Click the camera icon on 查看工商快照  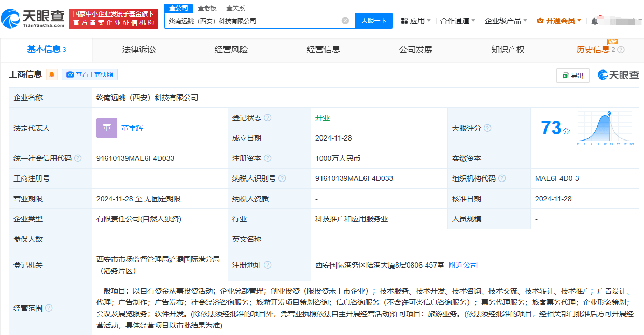[x=70, y=75]
